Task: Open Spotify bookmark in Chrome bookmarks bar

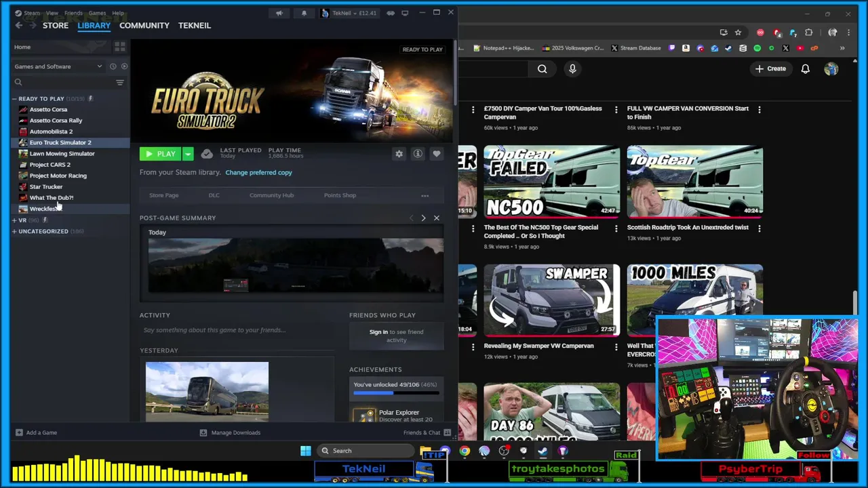Action: tap(757, 48)
